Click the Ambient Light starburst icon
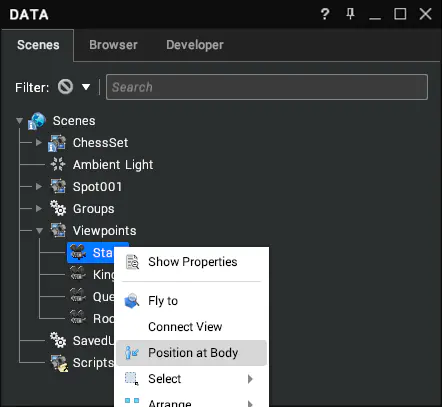This screenshot has width=442, height=407. [58, 164]
